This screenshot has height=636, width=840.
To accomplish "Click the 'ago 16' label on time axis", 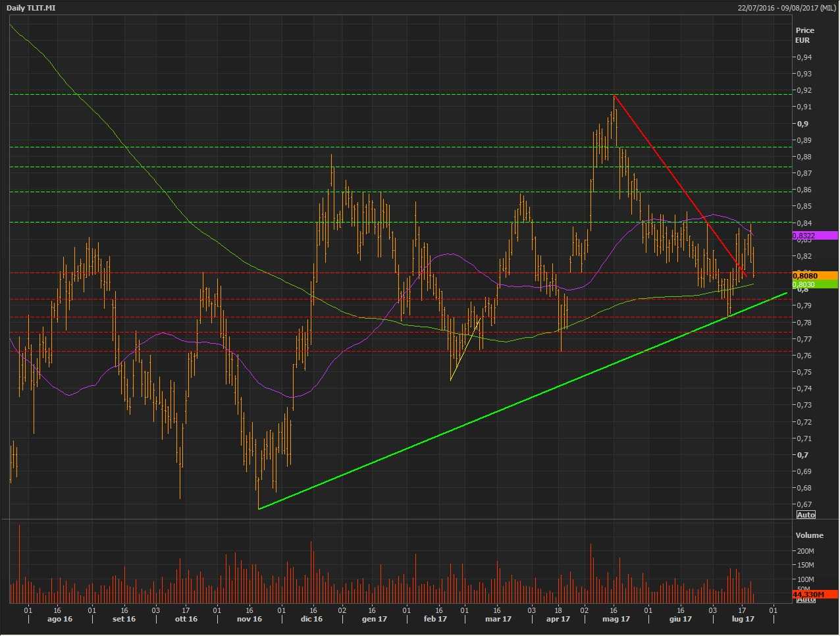I will (x=60, y=619).
